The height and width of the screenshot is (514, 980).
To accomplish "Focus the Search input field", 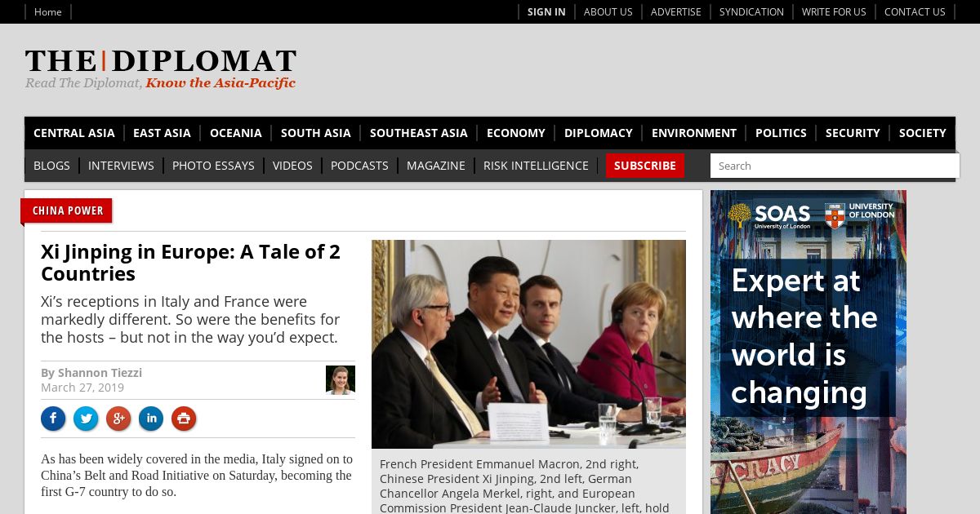I will click(x=835, y=166).
